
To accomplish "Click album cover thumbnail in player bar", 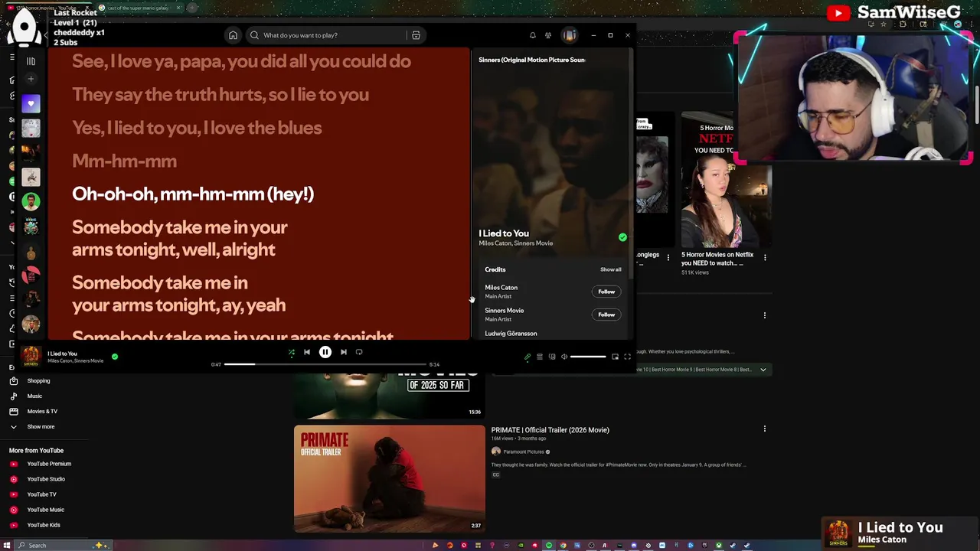I will point(31,356).
